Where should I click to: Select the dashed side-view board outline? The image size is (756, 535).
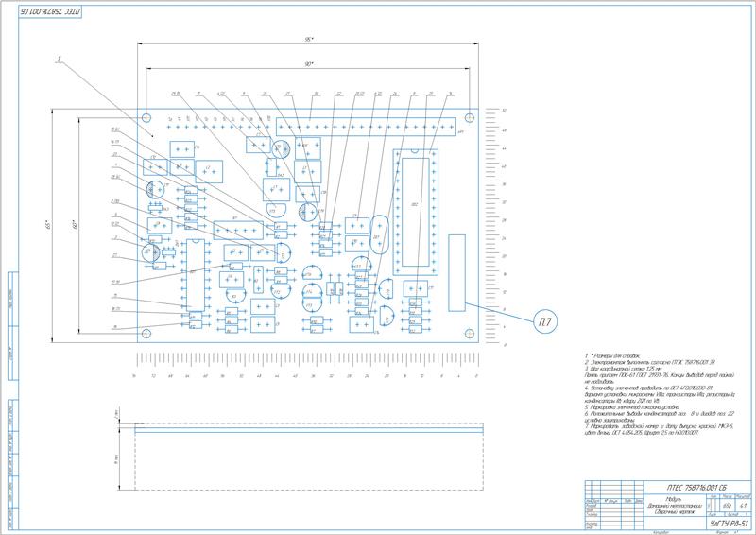(309, 457)
